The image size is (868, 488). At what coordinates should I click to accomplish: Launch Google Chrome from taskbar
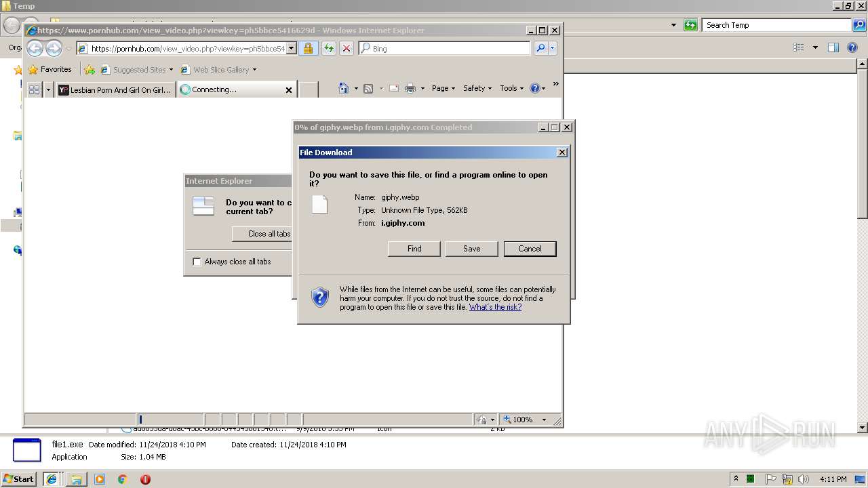122,479
